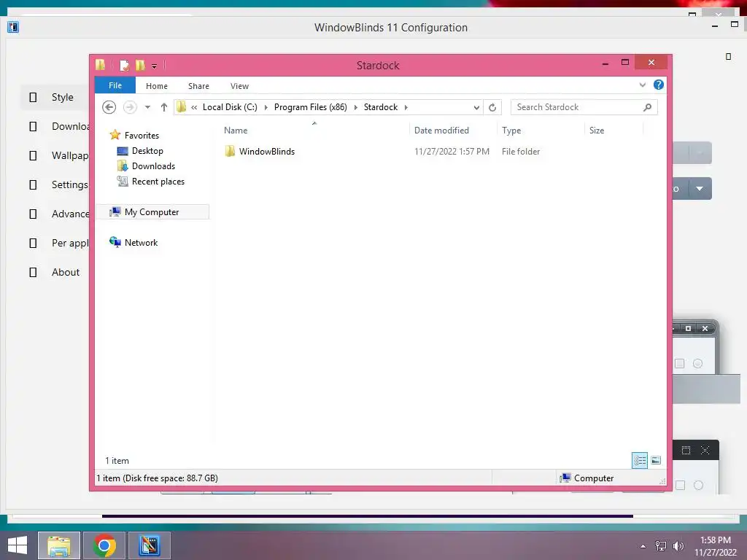Switch to the Home ribbon tab
This screenshot has width=747, height=560.
pos(156,86)
